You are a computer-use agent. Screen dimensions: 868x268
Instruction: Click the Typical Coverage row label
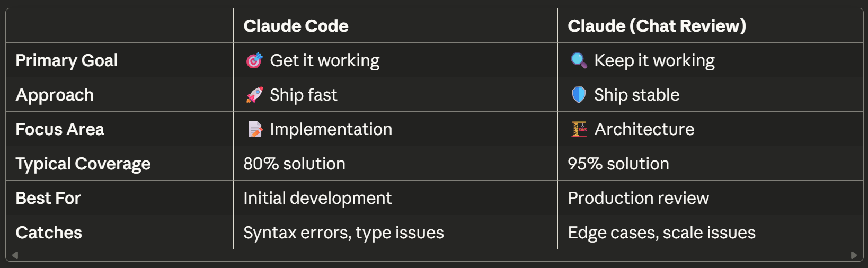[83, 164]
